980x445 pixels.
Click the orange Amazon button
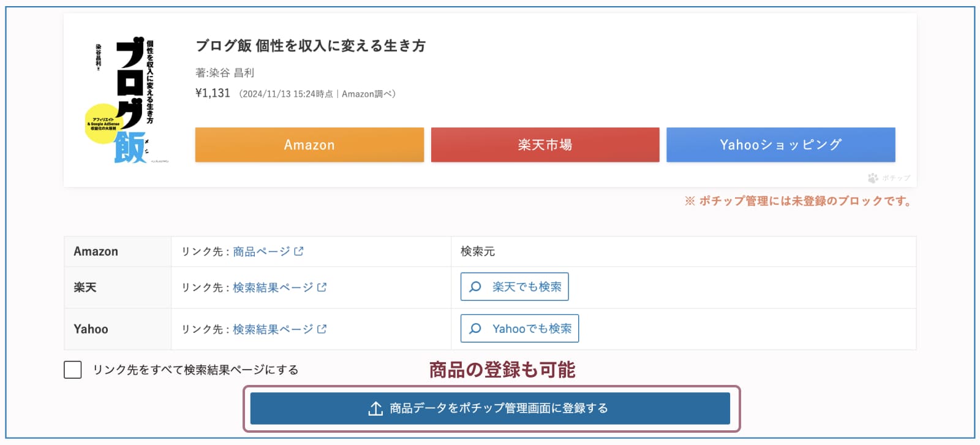point(309,145)
